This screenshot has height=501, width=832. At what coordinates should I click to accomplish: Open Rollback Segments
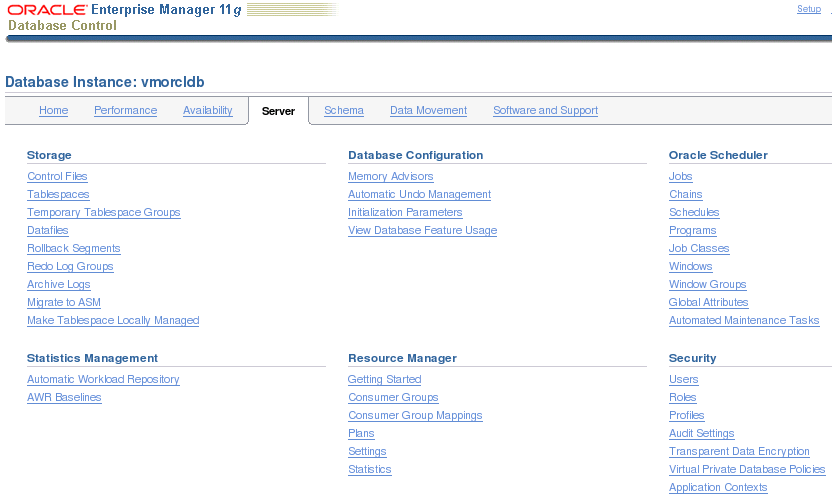(74, 248)
